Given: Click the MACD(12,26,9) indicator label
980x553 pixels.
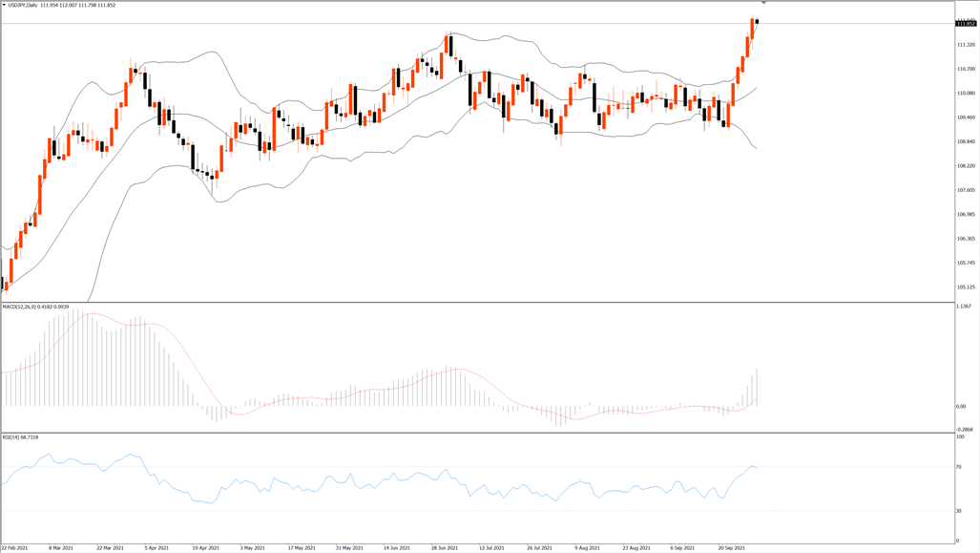Looking at the screenshot, I should click(x=19, y=307).
